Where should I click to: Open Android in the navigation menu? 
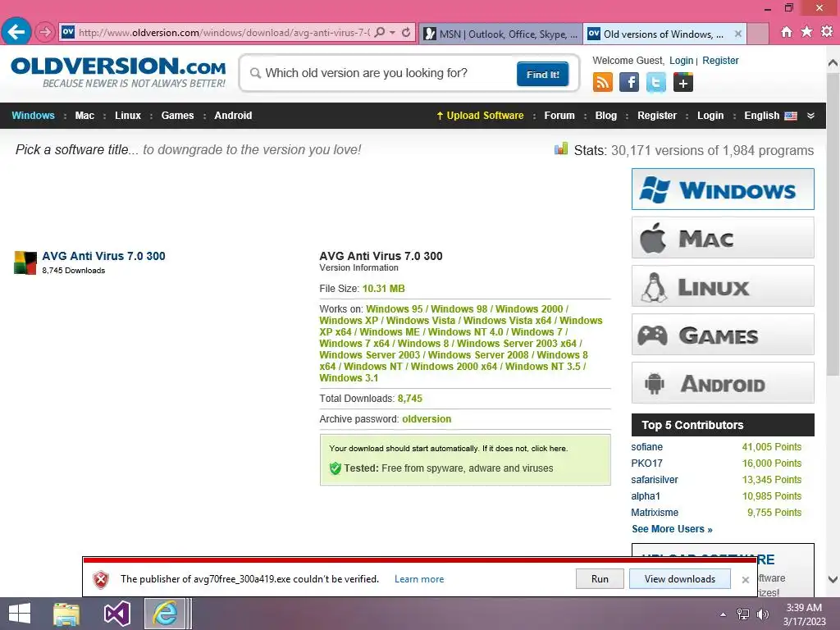click(x=233, y=116)
